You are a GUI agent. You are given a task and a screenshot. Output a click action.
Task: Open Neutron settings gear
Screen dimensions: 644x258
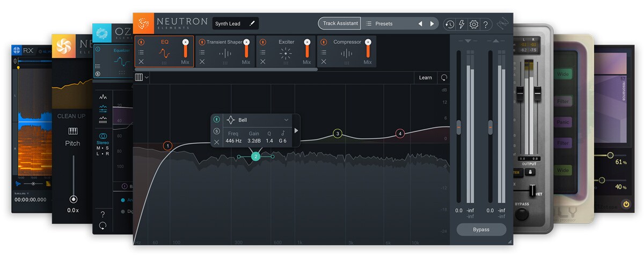point(473,24)
